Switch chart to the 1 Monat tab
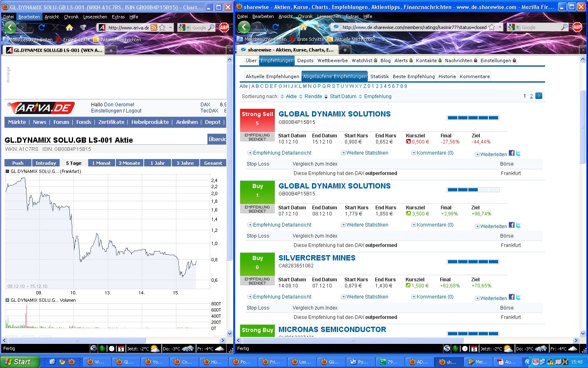Image resolution: width=588 pixels, height=368 pixels. pyautogui.click(x=101, y=163)
